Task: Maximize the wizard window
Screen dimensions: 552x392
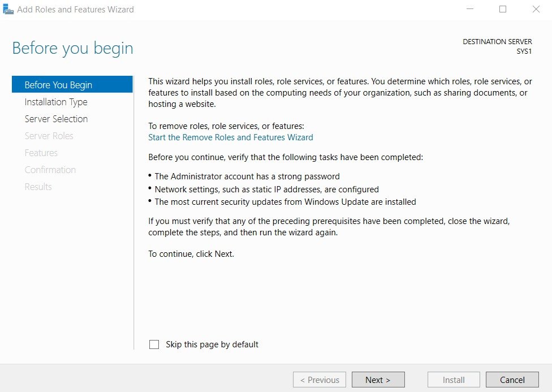Action: click(503, 9)
